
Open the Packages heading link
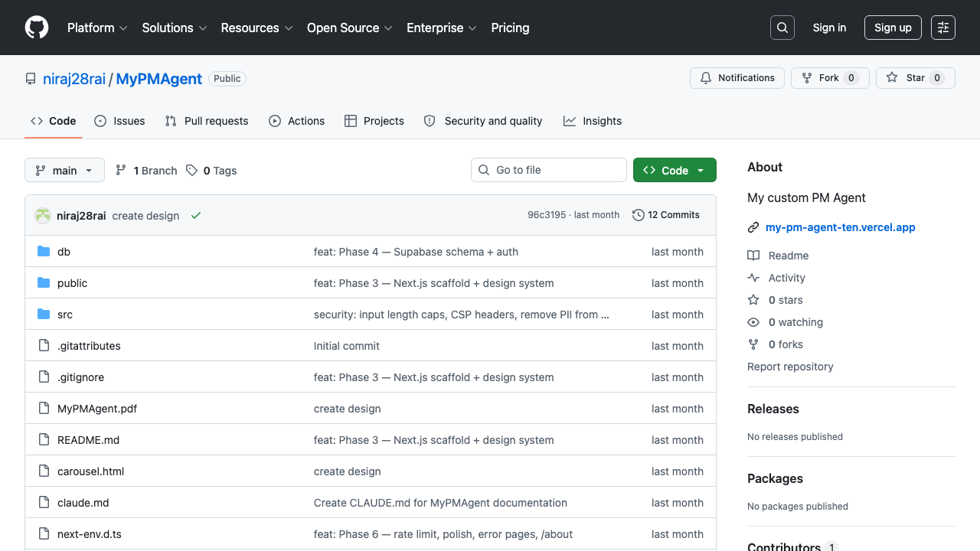[775, 478]
